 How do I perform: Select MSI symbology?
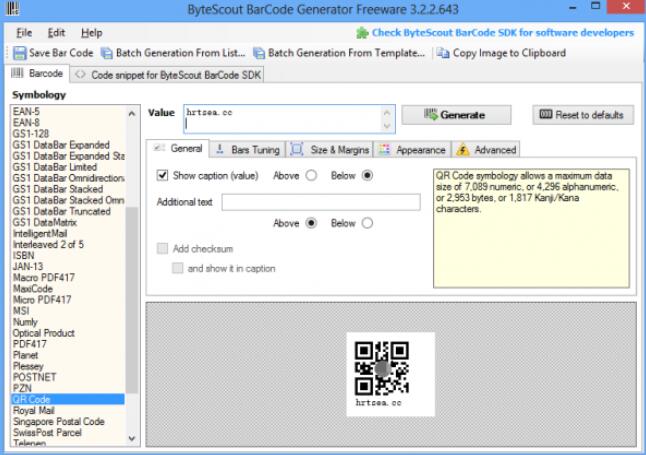pos(21,311)
